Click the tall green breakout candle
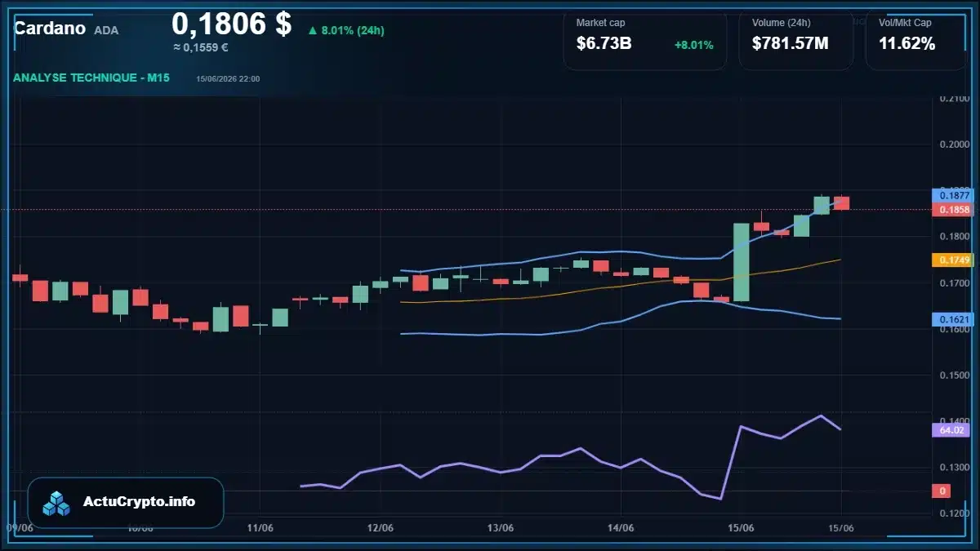 point(741,262)
